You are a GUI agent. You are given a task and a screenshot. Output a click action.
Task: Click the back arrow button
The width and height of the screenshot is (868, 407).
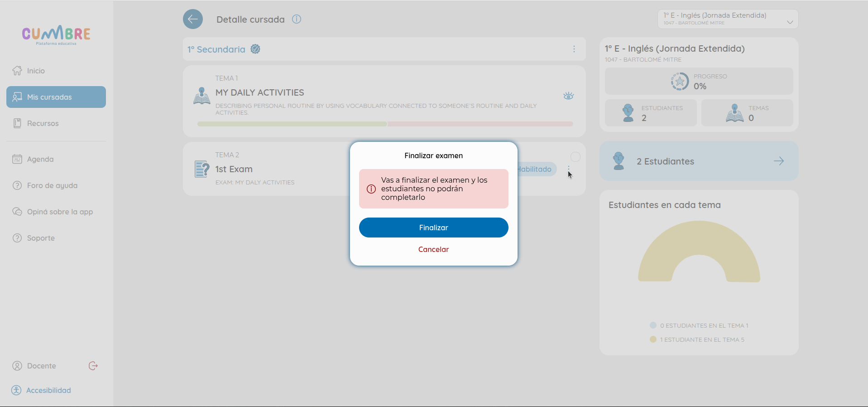tap(193, 19)
